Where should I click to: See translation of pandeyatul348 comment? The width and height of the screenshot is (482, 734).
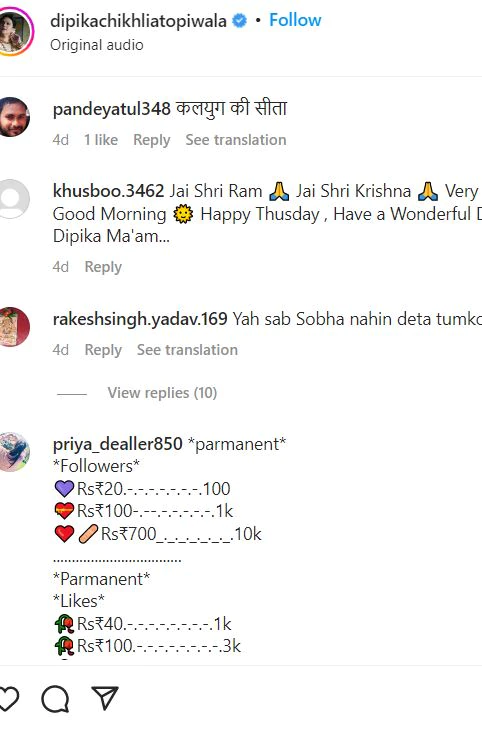[236, 139]
